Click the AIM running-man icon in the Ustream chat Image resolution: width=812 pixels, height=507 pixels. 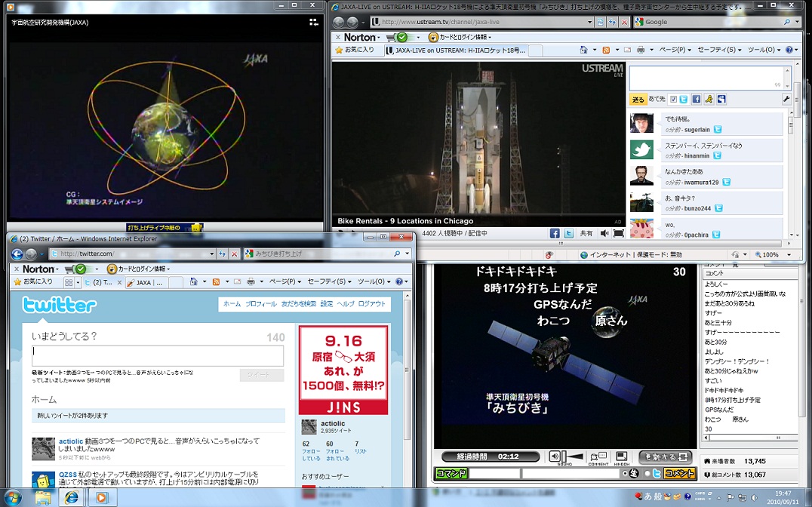point(709,99)
